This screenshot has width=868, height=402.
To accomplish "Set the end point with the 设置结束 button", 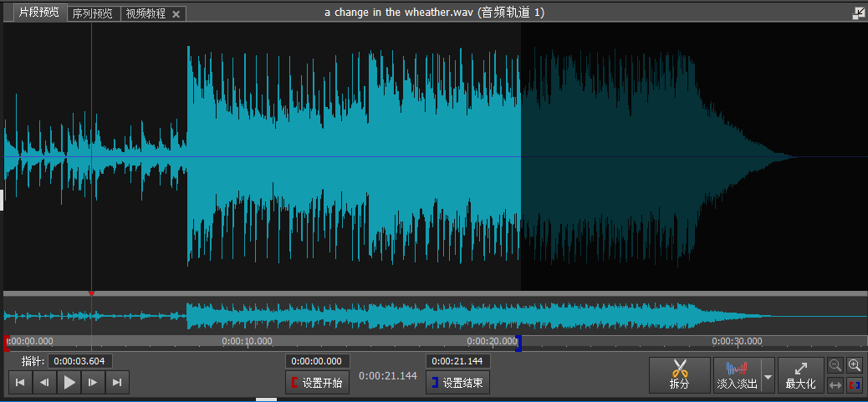I will [x=457, y=383].
